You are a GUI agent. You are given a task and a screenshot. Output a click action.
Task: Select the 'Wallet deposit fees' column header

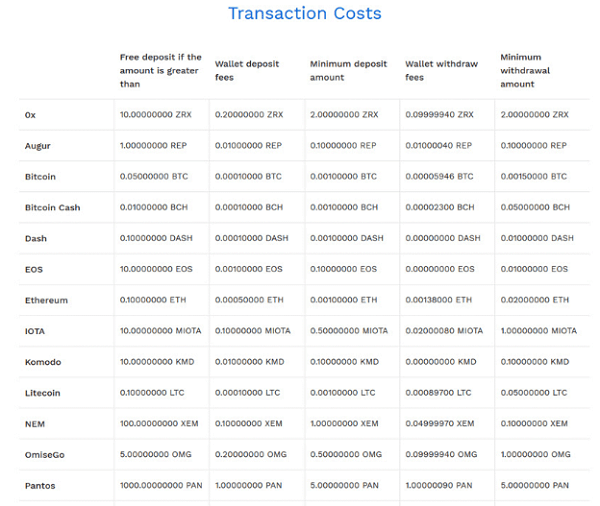[247, 70]
